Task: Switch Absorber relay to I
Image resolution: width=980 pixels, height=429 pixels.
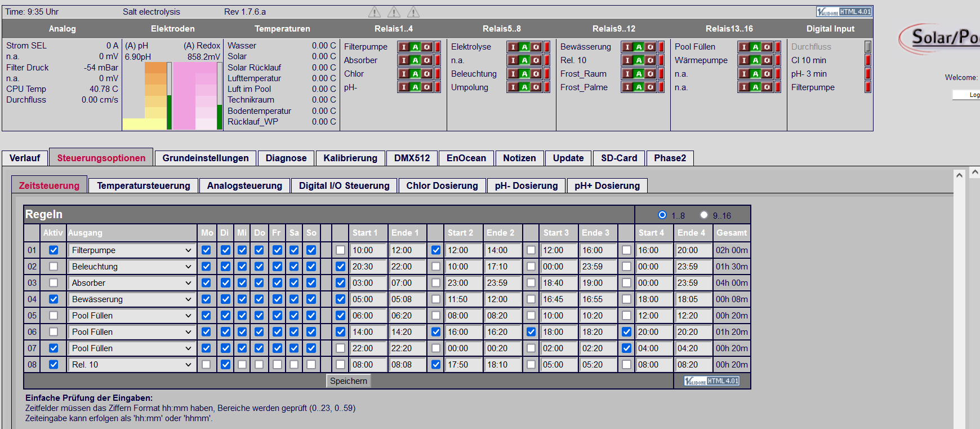Action: 403,60
